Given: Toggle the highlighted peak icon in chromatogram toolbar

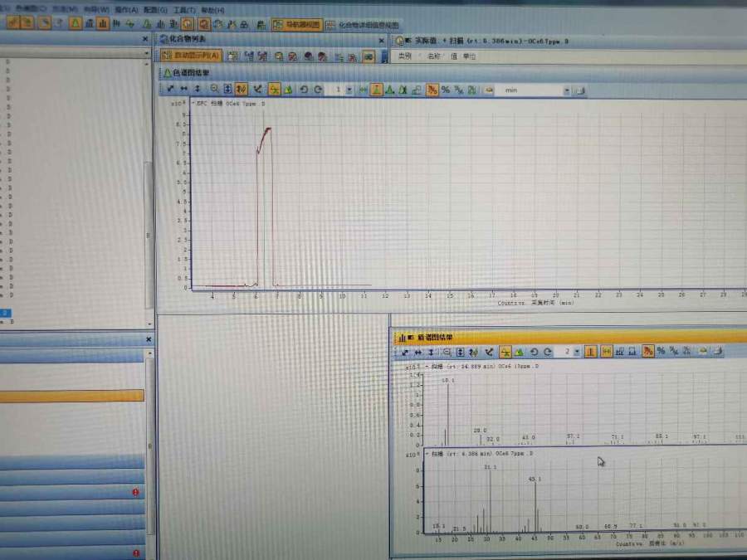Looking at the screenshot, I should coord(376,90).
